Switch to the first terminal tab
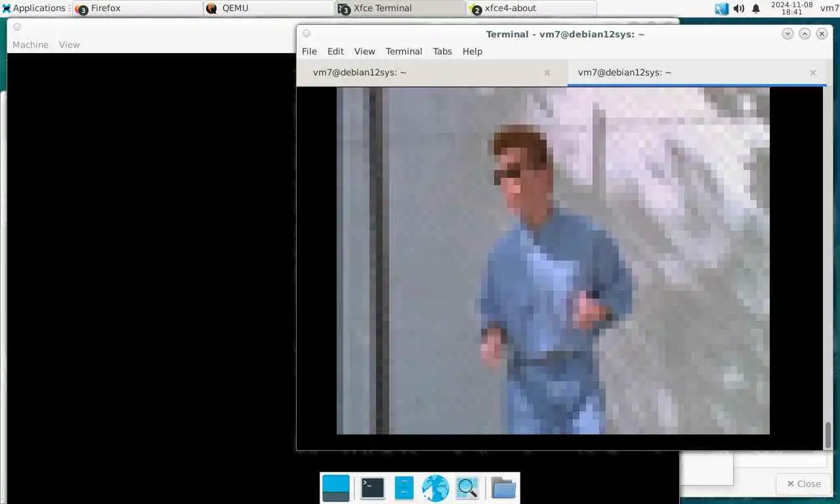This screenshot has width=840, height=504. coord(432,73)
